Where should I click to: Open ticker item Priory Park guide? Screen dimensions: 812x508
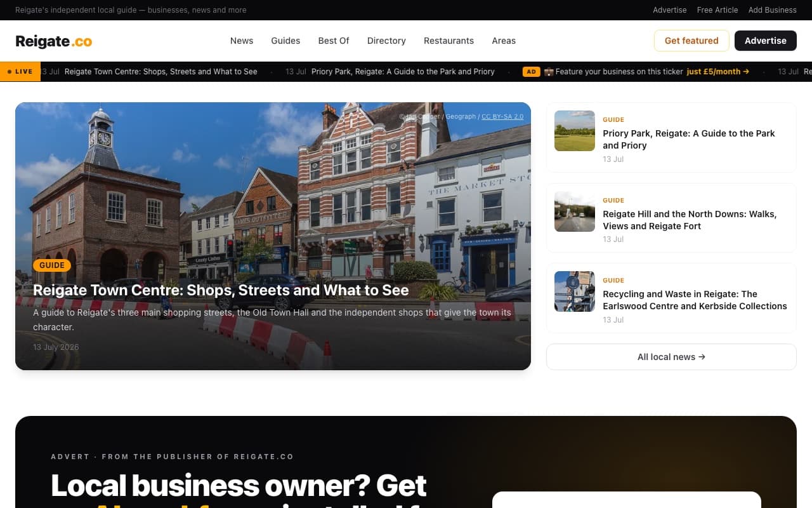(403, 72)
